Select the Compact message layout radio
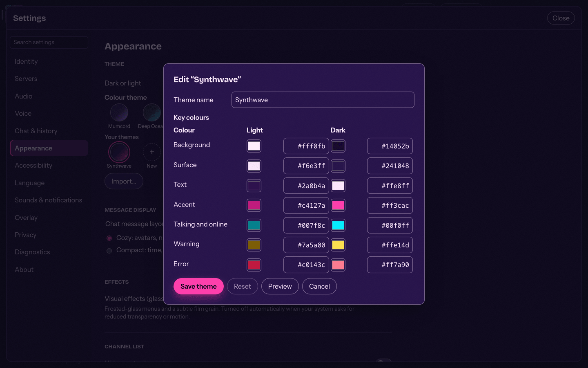 click(x=109, y=251)
